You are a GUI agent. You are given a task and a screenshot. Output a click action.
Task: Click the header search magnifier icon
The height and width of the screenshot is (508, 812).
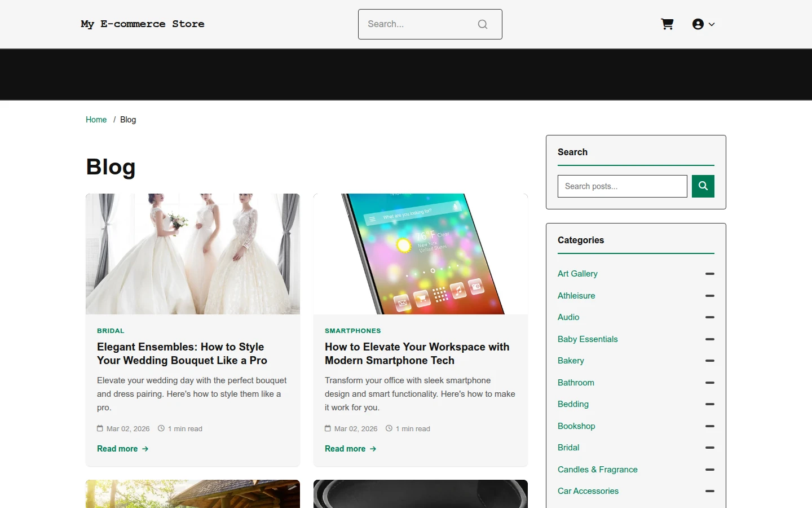483,24
